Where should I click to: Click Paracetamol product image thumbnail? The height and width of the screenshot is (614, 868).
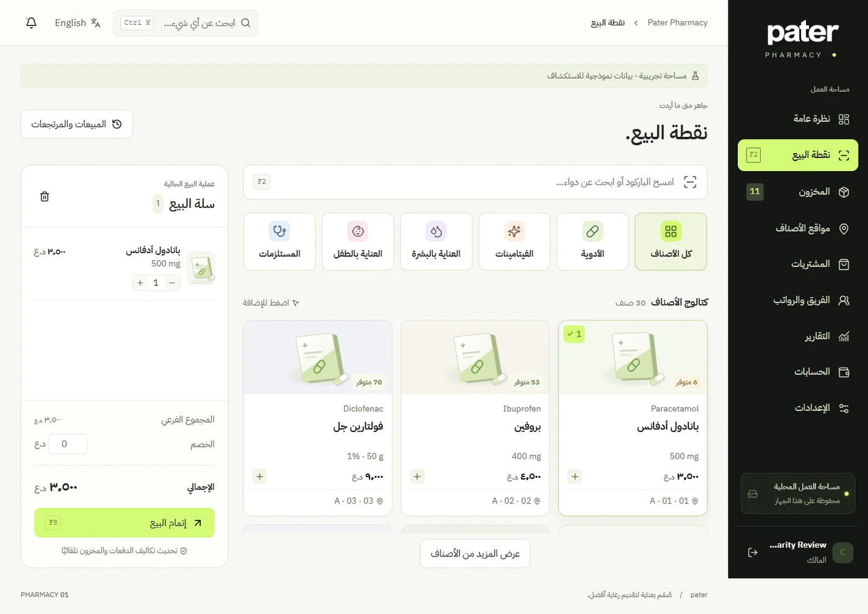pyautogui.click(x=633, y=357)
